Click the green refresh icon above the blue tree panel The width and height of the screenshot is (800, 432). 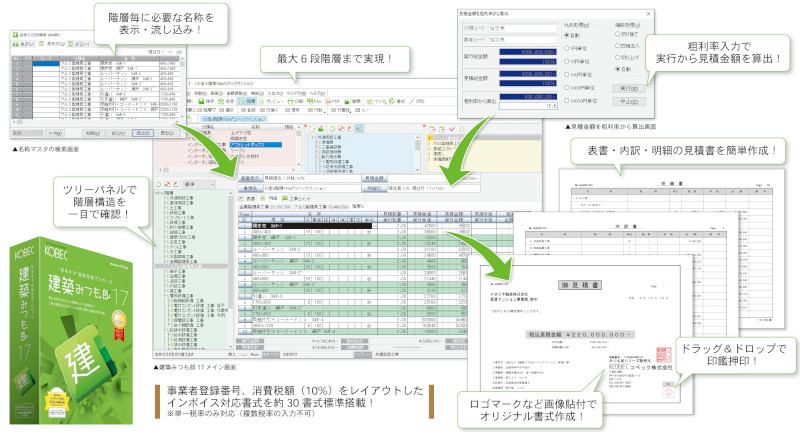332,129
